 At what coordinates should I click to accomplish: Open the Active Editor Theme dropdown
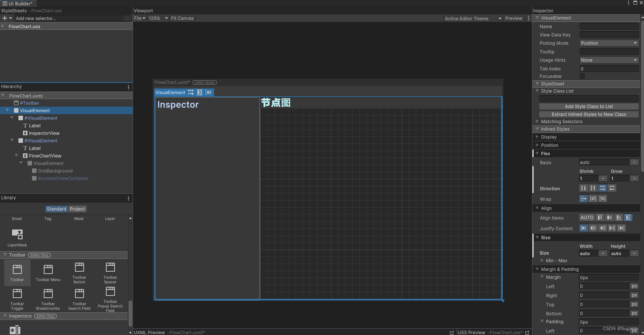click(x=473, y=18)
